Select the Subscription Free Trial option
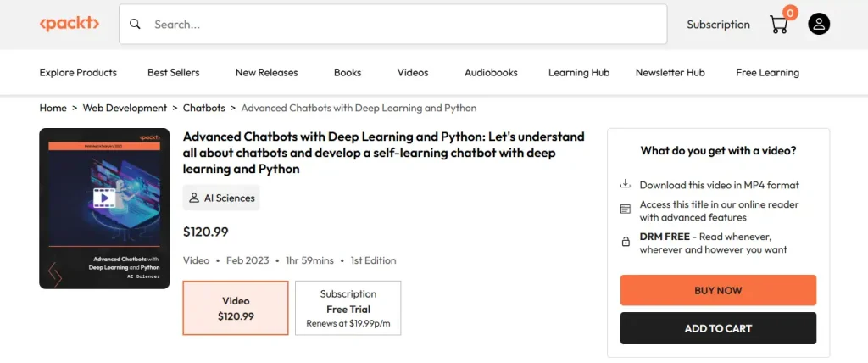Screen dimensions: 868x363 348,308
